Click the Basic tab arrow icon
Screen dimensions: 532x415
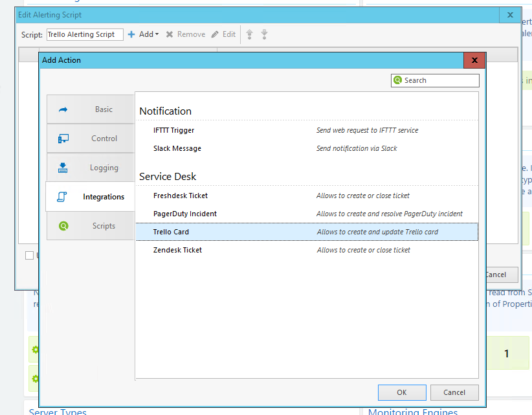63,109
